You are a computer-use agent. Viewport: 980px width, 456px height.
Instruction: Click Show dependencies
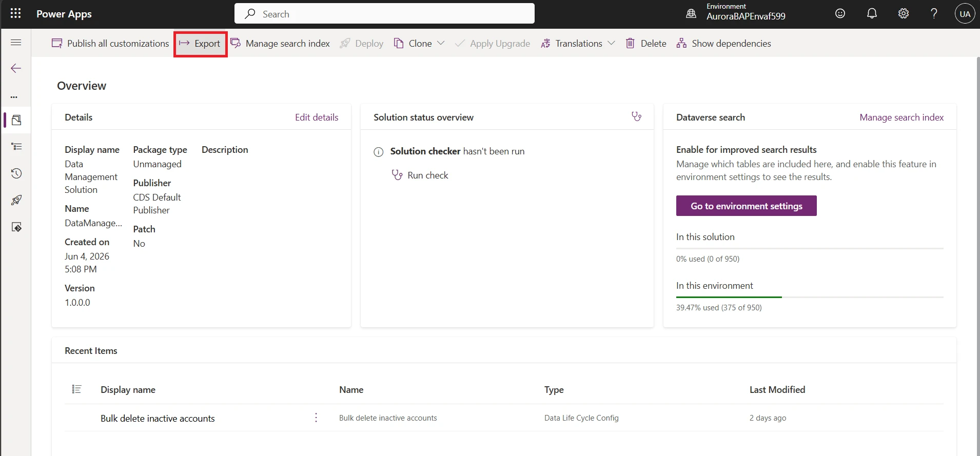tap(724, 43)
